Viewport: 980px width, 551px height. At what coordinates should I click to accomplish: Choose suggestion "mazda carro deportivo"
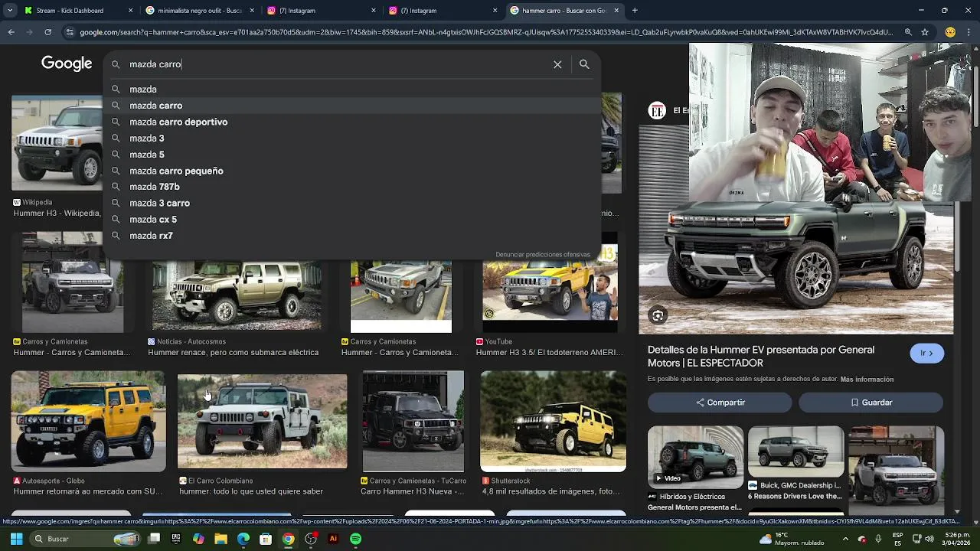coord(352,122)
